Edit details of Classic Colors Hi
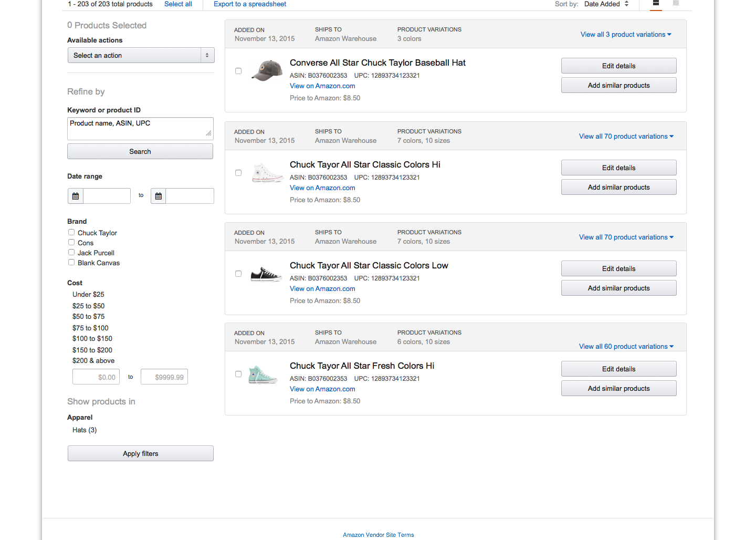Screen dimensions: 756x540 coord(619,168)
